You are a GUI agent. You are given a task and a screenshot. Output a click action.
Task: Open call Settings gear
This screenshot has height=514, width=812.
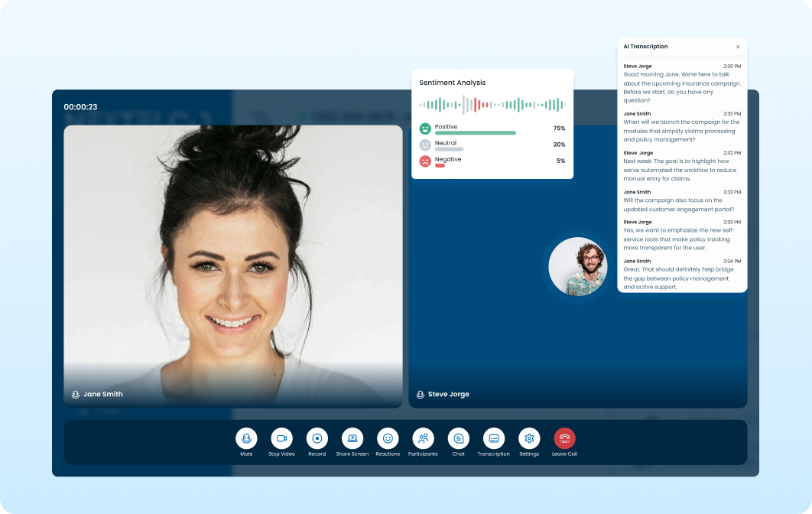pos(529,438)
